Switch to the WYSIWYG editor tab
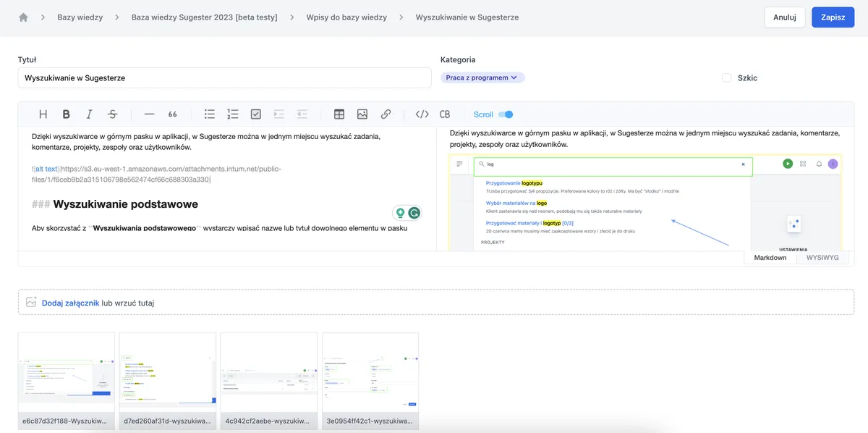This screenshot has height=433, width=868. (822, 258)
